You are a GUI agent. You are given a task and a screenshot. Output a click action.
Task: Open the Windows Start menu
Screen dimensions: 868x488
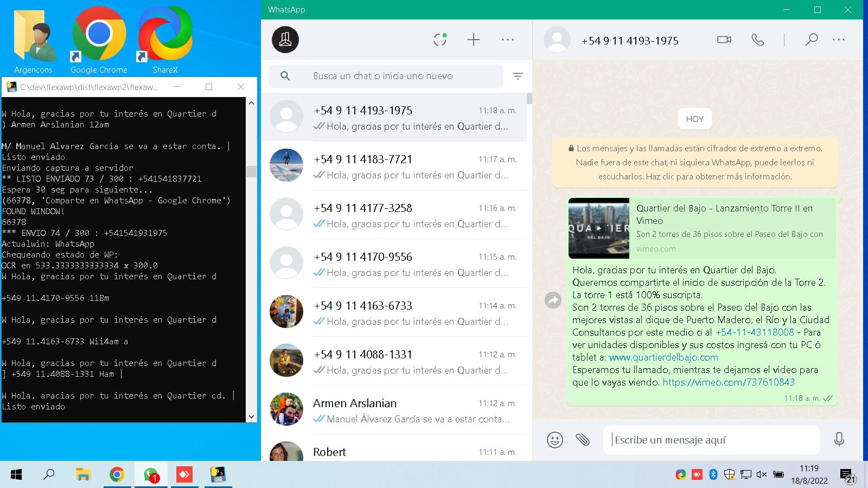(16, 475)
